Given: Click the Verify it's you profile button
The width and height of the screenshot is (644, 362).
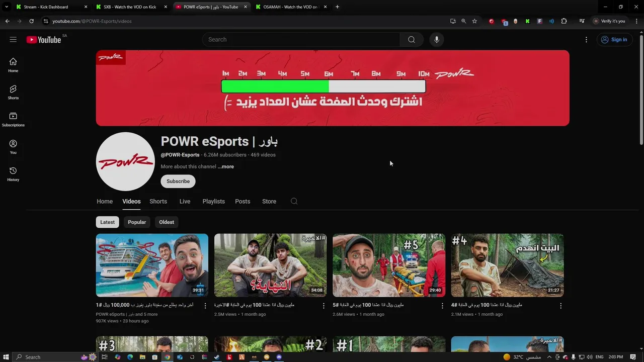Looking at the screenshot, I should (x=609, y=21).
